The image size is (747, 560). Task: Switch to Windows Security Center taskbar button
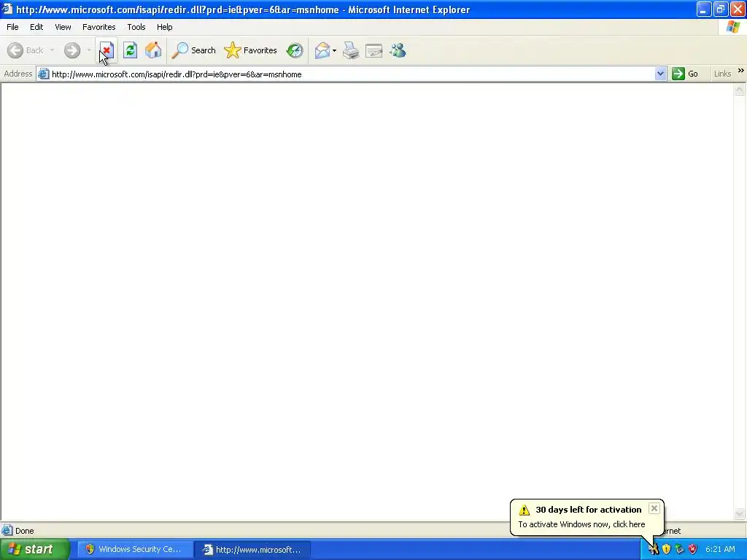pos(135,550)
